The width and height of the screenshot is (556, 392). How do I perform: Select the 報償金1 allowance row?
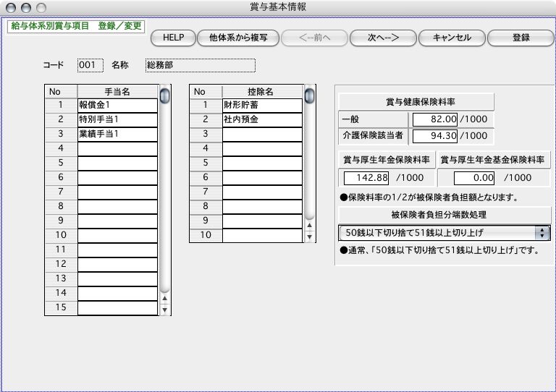(x=117, y=106)
